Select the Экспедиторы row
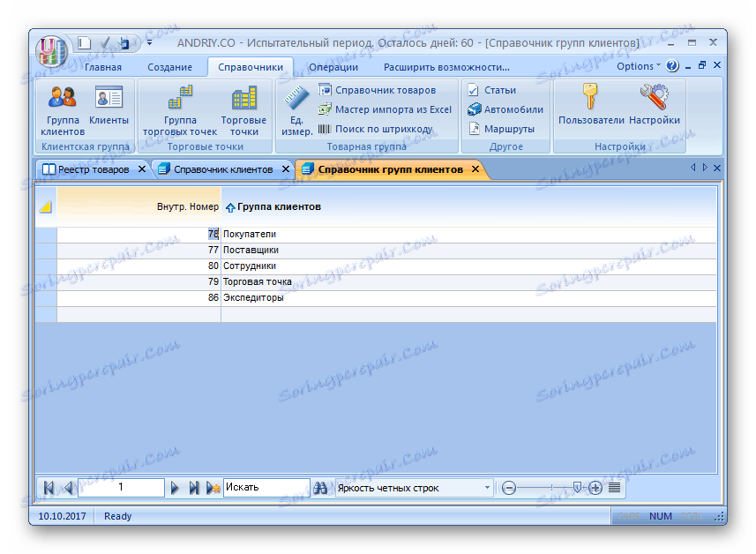The image size is (756, 554). pyautogui.click(x=376, y=297)
